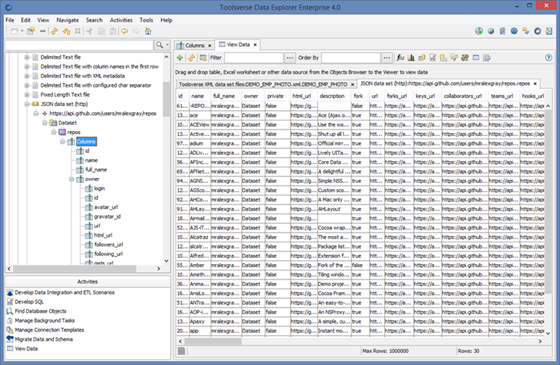Click the green plus add icon in View Data

tap(180, 58)
